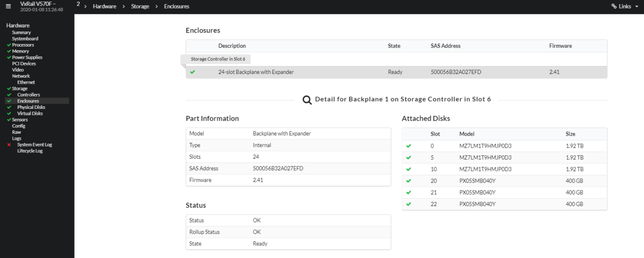The width and height of the screenshot is (644, 258).
Task: Click green check for disk slot 22
Action: (x=409, y=204)
